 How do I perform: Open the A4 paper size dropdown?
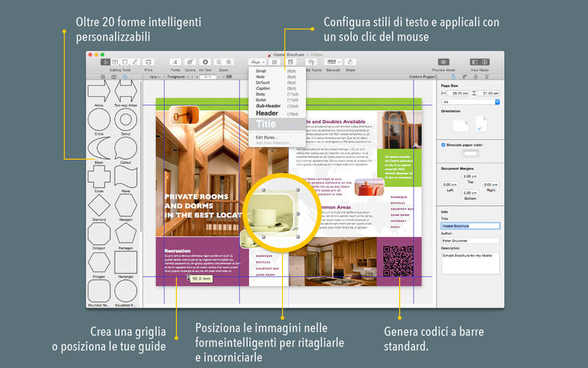click(470, 102)
